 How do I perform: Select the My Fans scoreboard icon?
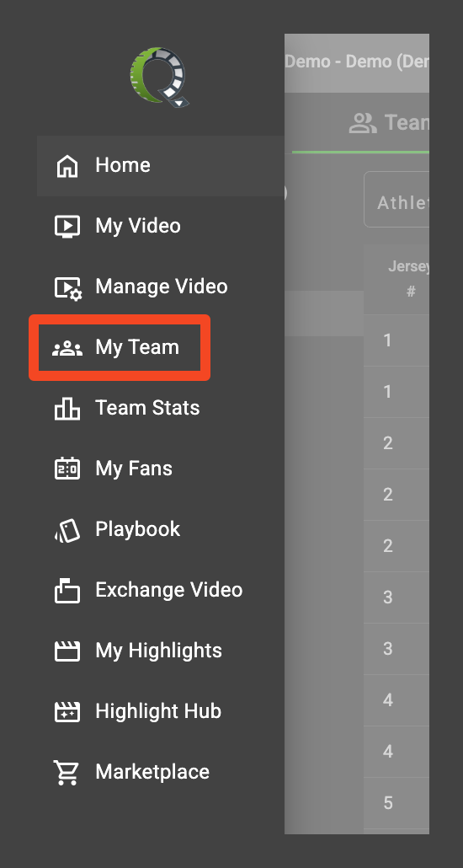point(67,469)
